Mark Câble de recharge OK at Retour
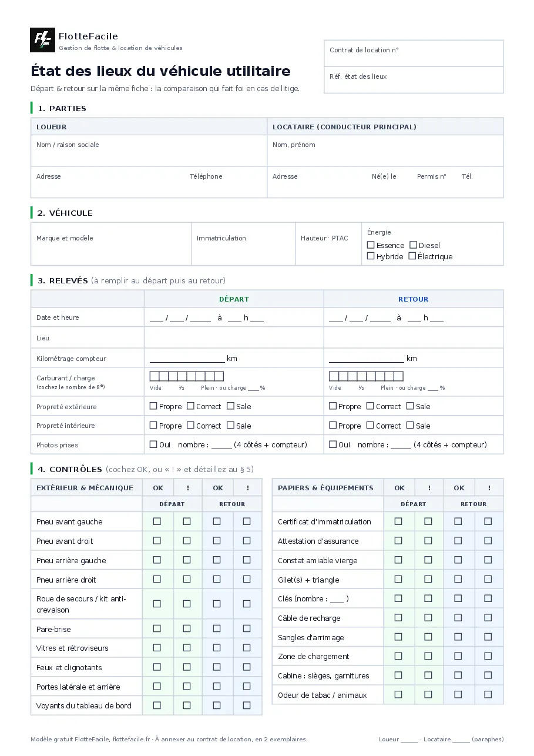The height and width of the screenshot is (756, 534). [x=458, y=618]
